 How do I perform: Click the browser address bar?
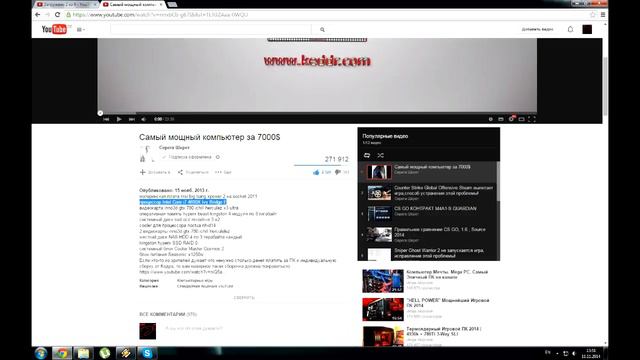click(x=327, y=15)
